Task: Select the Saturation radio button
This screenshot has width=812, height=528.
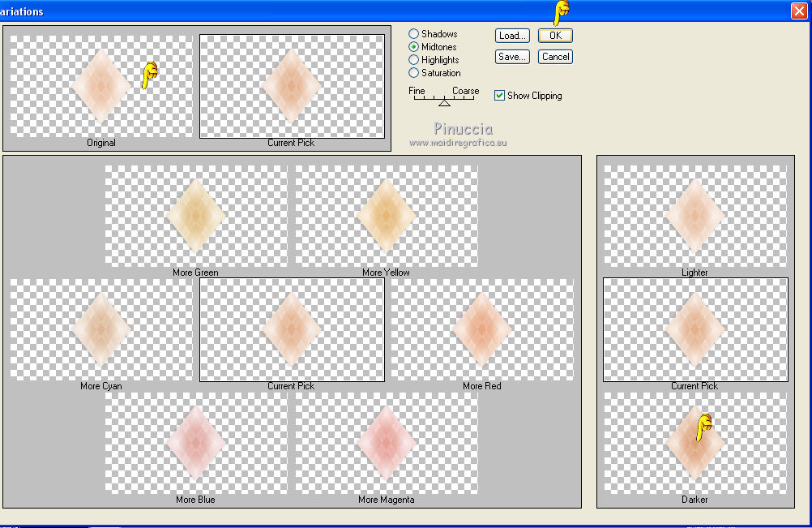Action: pos(413,72)
